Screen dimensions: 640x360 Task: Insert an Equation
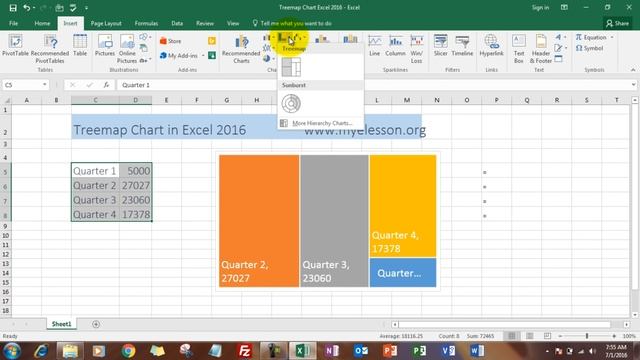[591, 37]
